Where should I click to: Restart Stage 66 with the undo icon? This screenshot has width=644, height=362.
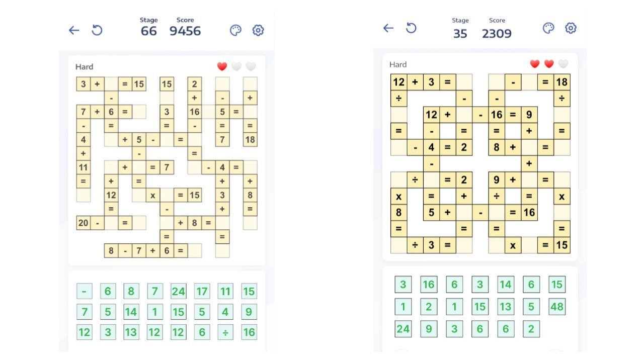(97, 30)
